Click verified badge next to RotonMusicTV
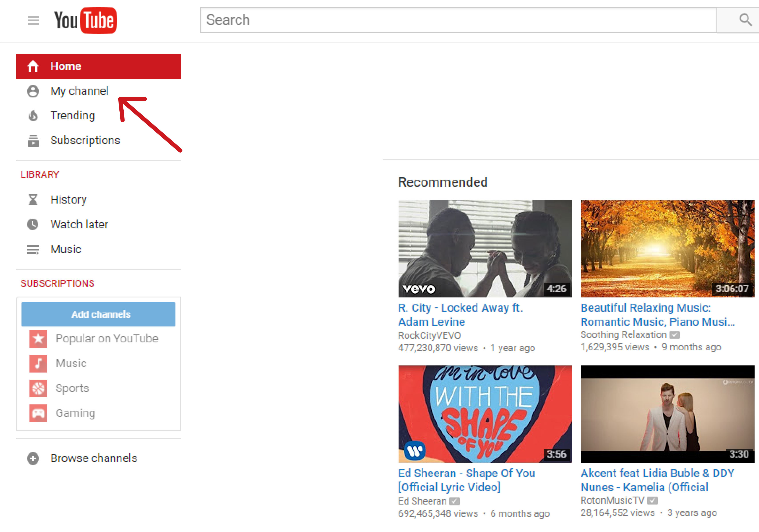Screen dimensions: 759x532 pos(653,500)
